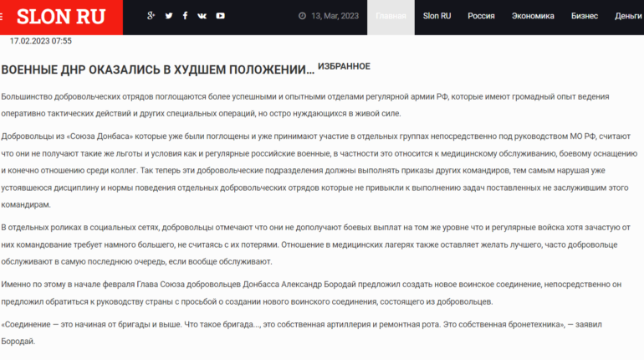The height and width of the screenshot is (360, 644).
Task: Open the VK social network icon
Action: (202, 16)
